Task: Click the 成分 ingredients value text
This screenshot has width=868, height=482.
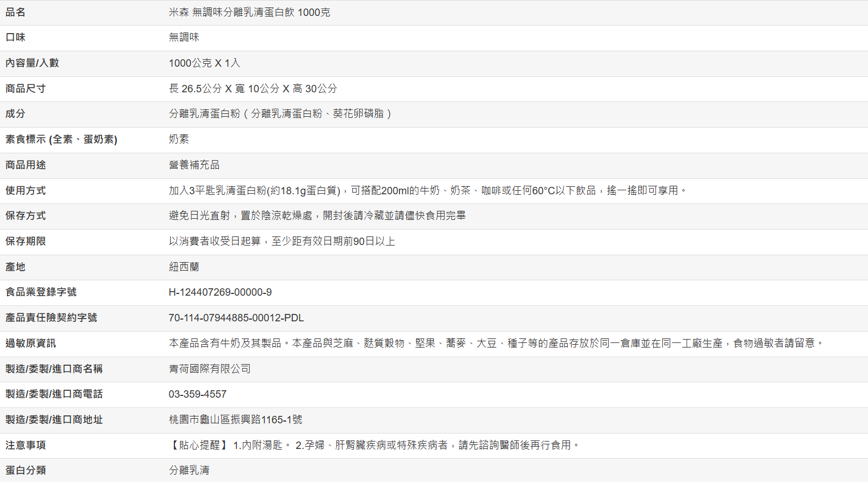Action: (x=280, y=114)
